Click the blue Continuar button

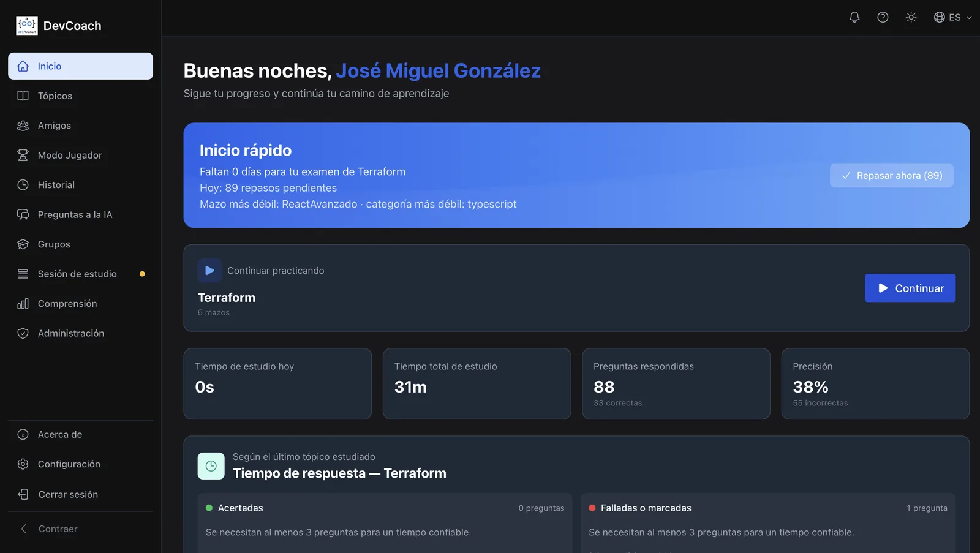(x=910, y=288)
